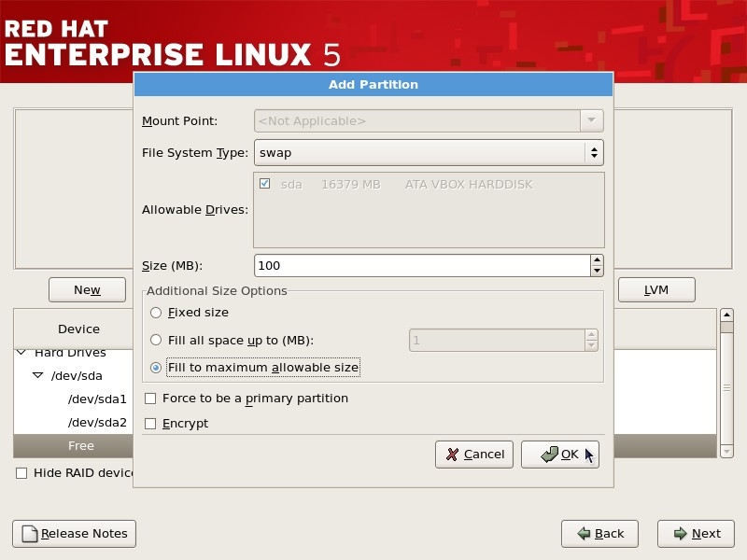Click the Size (MB) input field
The image size is (747, 560).
(x=422, y=265)
